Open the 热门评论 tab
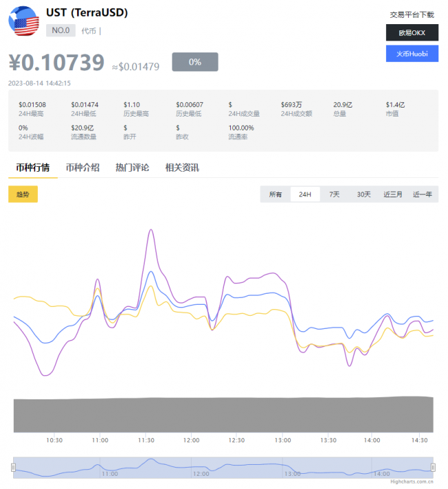The image size is (448, 489). coord(132,168)
